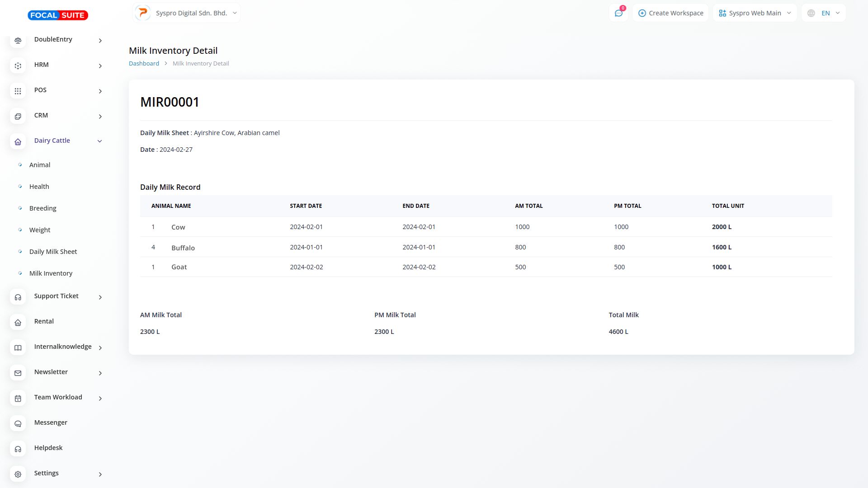Open the EN language selector
Image resolution: width=868 pixels, height=488 pixels.
click(x=823, y=13)
